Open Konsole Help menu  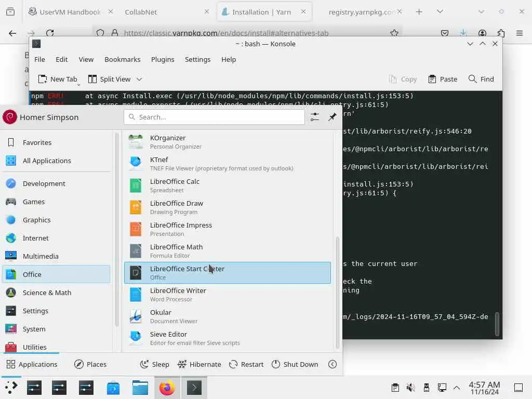point(229,59)
